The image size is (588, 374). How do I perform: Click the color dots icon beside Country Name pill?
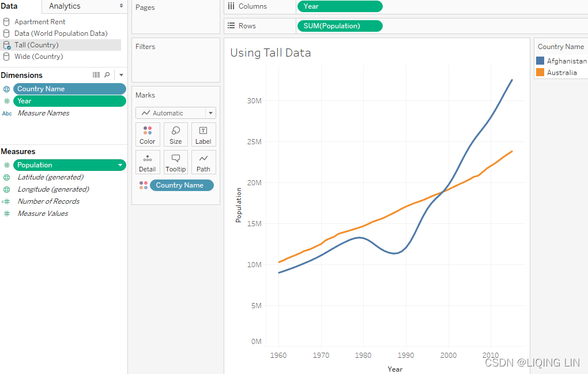[x=144, y=185]
